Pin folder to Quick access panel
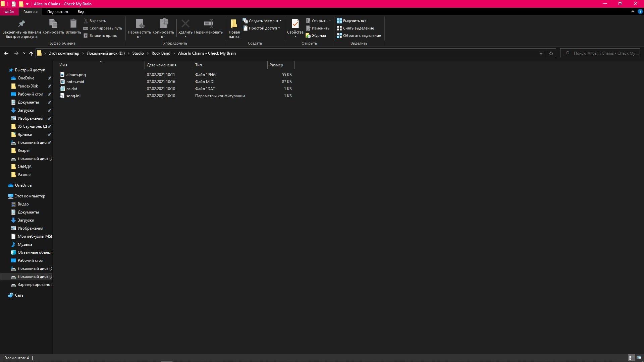Image resolution: width=644 pixels, height=362 pixels. [x=21, y=28]
